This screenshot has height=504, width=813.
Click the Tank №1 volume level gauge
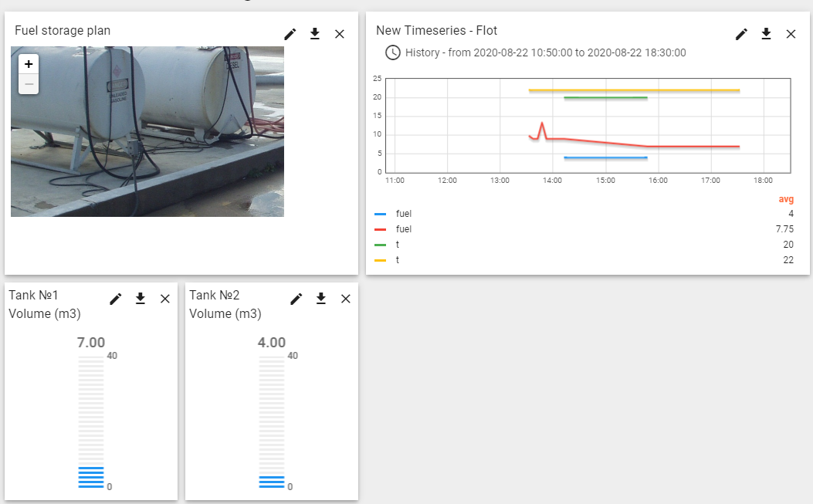pyautogui.click(x=91, y=421)
